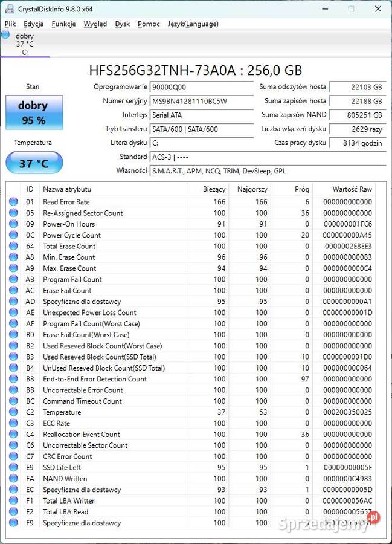Open the Funkcje menu
The width and height of the screenshot is (392, 544).
[x=63, y=24]
